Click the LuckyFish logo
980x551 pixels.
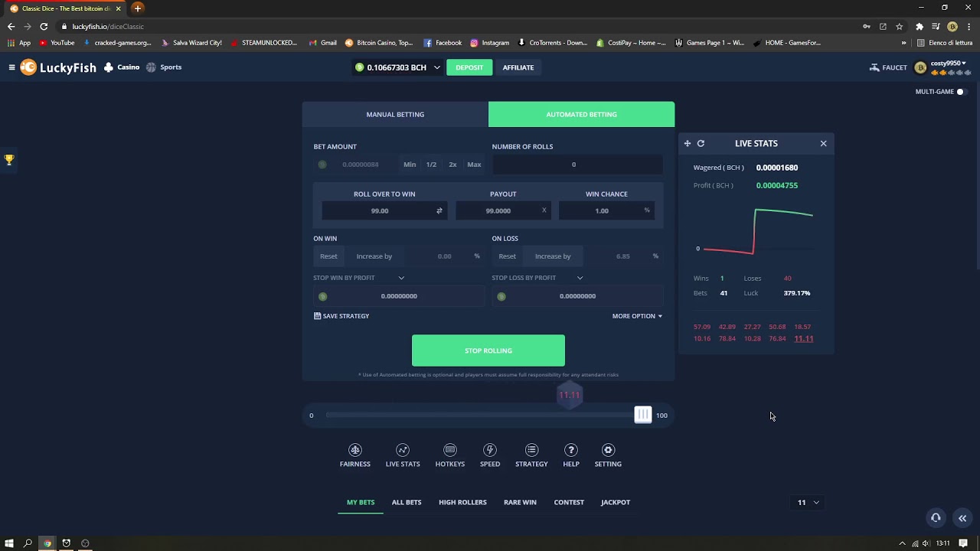[59, 67]
